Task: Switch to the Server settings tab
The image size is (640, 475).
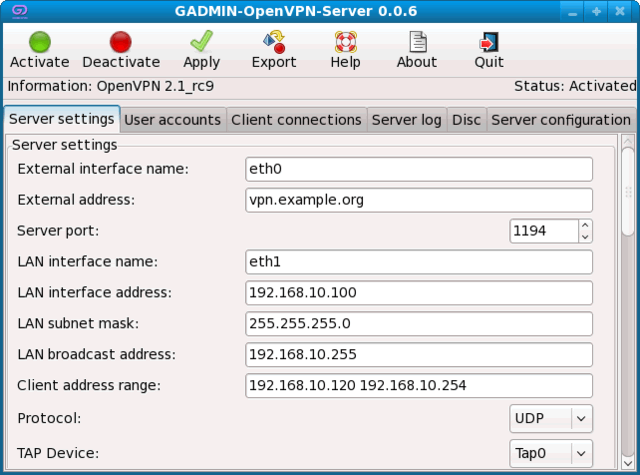Action: coord(62,119)
